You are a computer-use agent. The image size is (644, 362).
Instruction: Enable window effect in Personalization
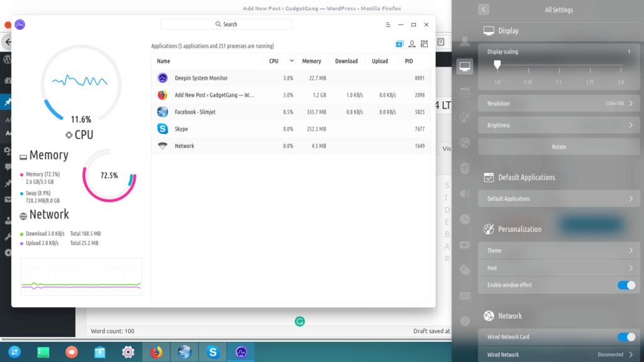tap(627, 285)
